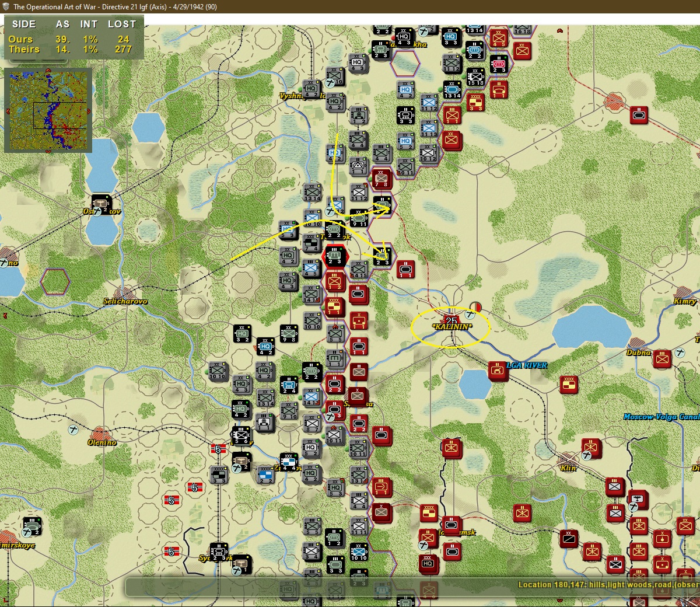Viewport: 700px width, 607px height.
Task: Click the airfield marker beside Kalinin
Action: point(470,315)
